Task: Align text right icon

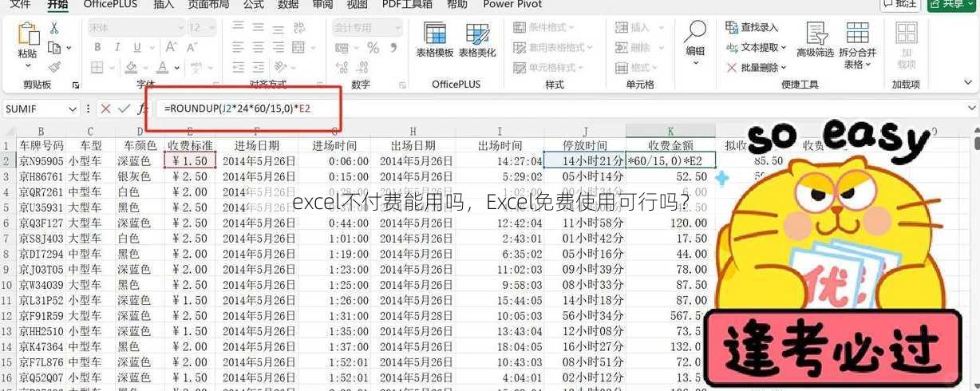Action: [x=279, y=48]
